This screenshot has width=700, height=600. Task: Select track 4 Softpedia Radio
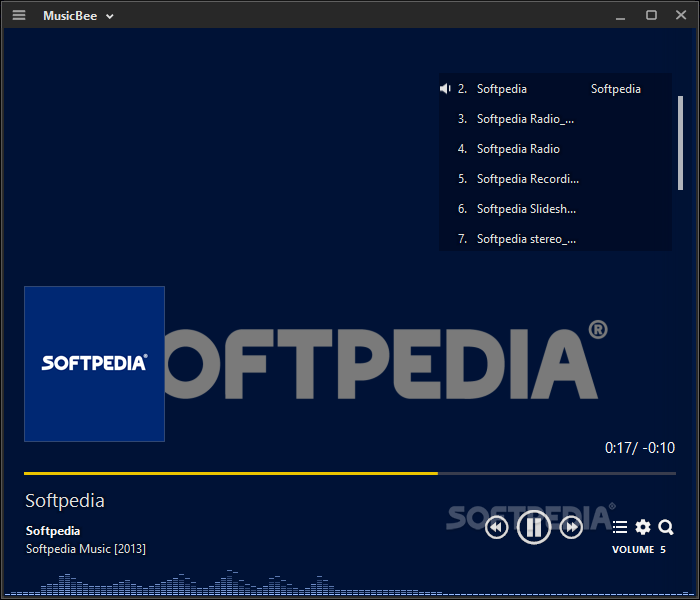[x=555, y=149]
